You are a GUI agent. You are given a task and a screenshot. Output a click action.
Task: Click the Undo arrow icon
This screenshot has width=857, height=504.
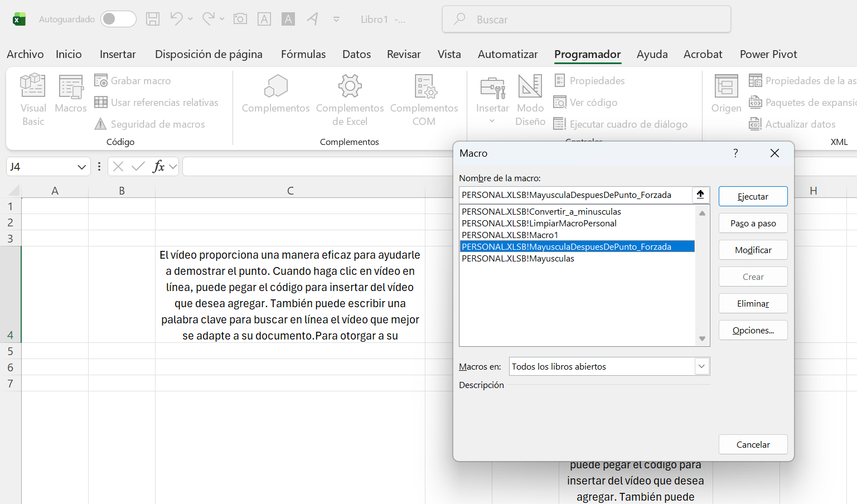pos(176,19)
